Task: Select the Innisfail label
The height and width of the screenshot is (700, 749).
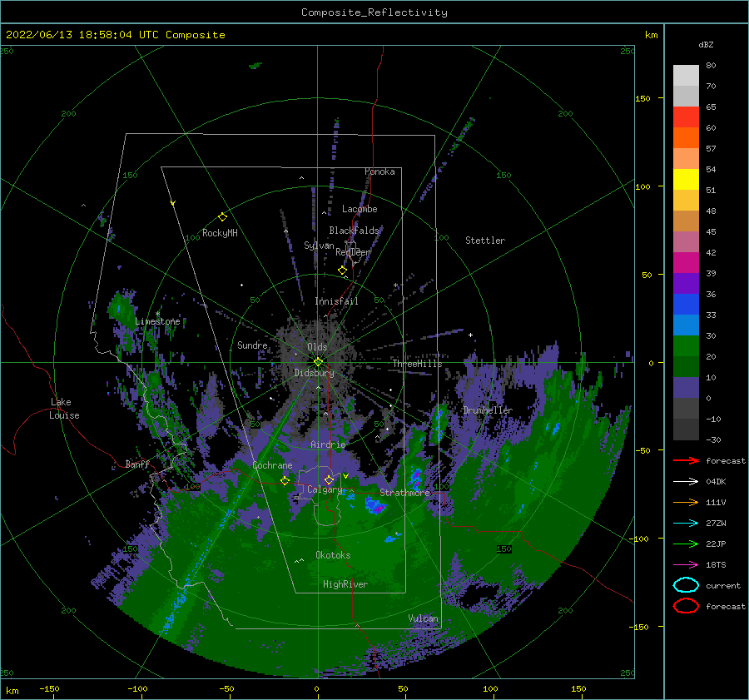Action: tap(336, 301)
